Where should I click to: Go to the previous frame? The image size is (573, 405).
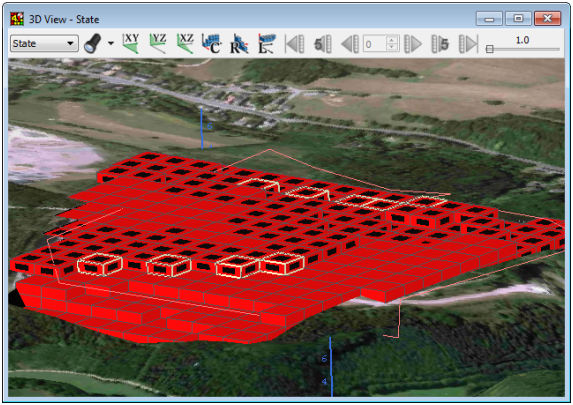[350, 44]
